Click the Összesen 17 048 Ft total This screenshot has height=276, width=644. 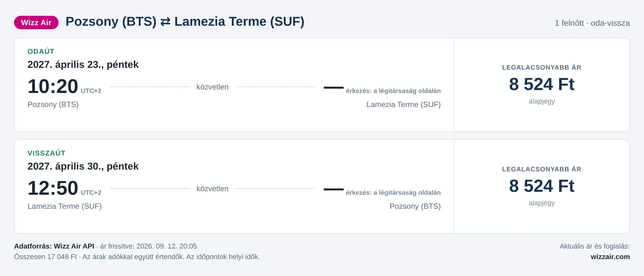(x=45, y=257)
